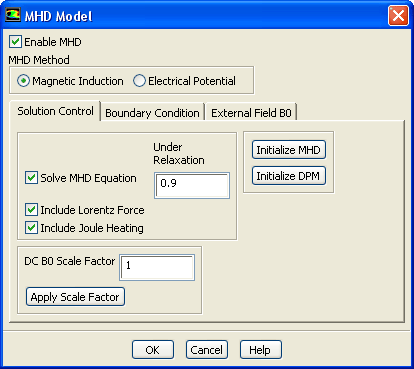Toggle Include Lorentz Force checkbox
The image size is (414, 369).
(31, 210)
